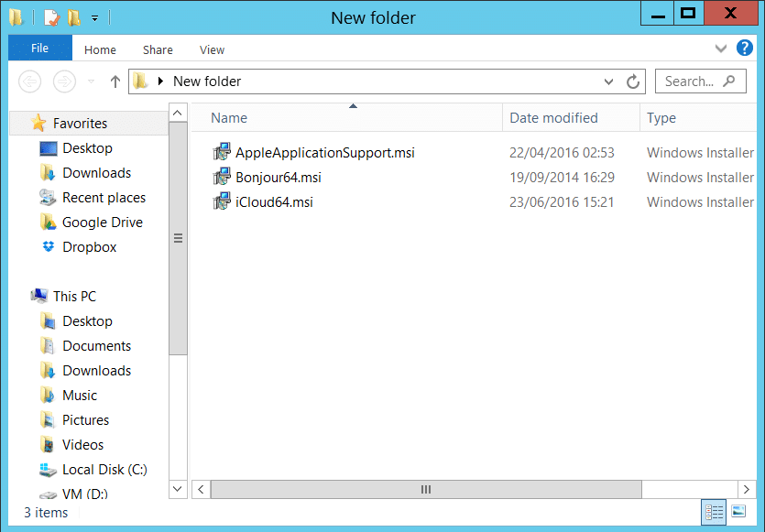Select This PC in navigation pane

click(x=74, y=297)
